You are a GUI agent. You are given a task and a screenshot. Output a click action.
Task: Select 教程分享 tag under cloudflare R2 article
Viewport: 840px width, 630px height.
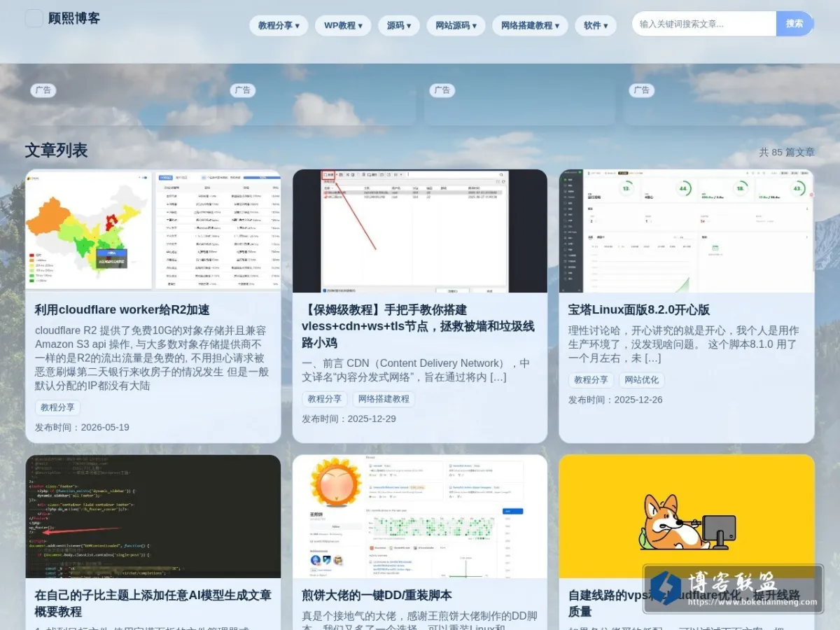tap(57, 407)
